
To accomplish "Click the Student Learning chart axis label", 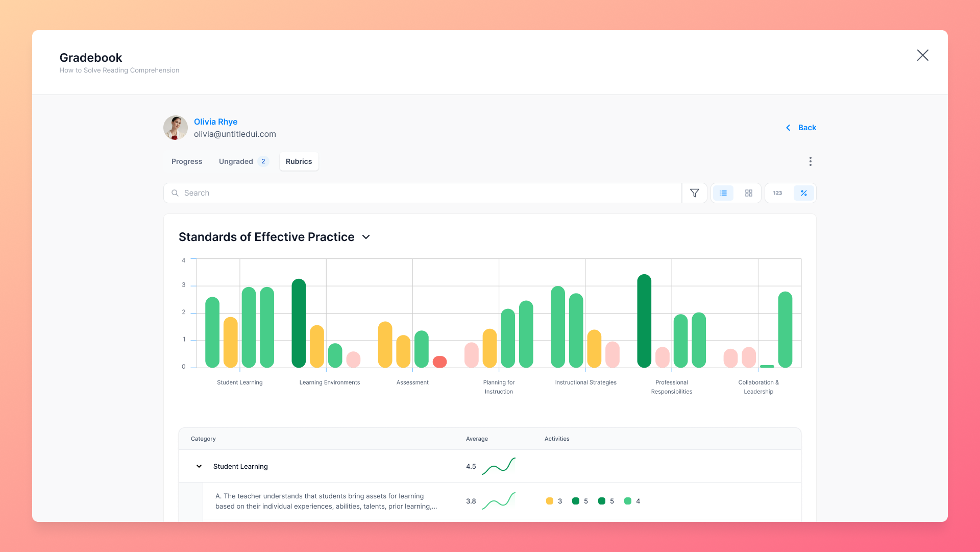I will pyautogui.click(x=240, y=382).
